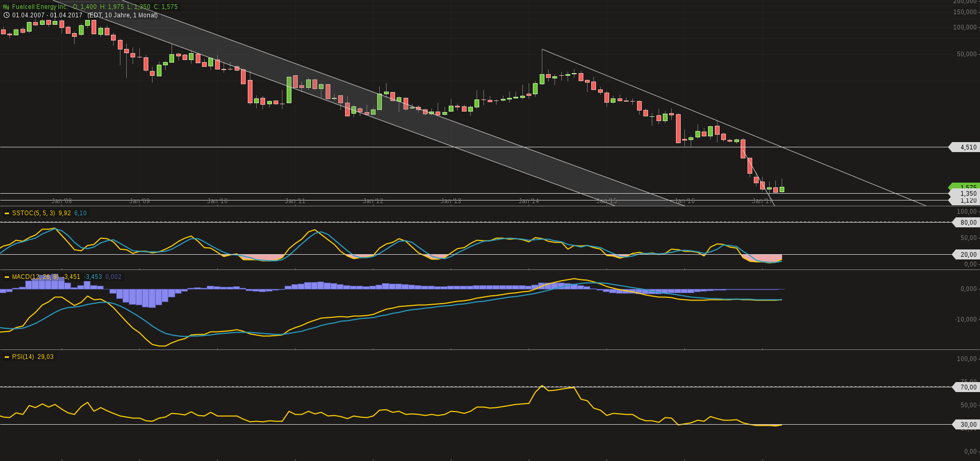
Task: Click the MACD signal value -3,453
Action: [x=93, y=277]
